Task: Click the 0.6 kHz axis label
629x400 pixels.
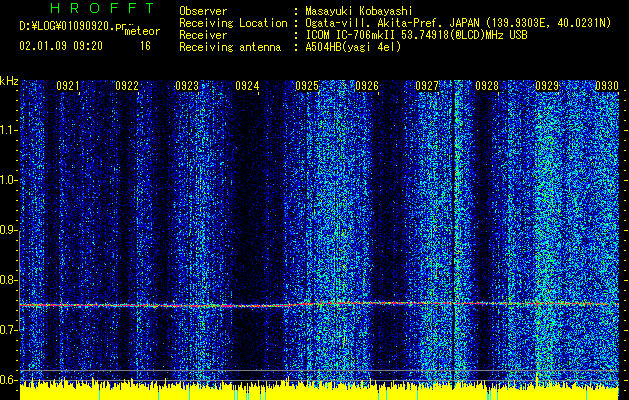Action: point(8,380)
